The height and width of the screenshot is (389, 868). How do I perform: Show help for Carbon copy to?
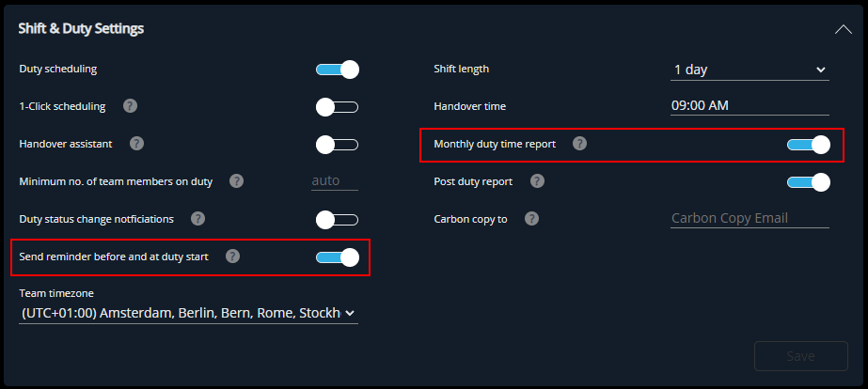pyautogui.click(x=532, y=219)
